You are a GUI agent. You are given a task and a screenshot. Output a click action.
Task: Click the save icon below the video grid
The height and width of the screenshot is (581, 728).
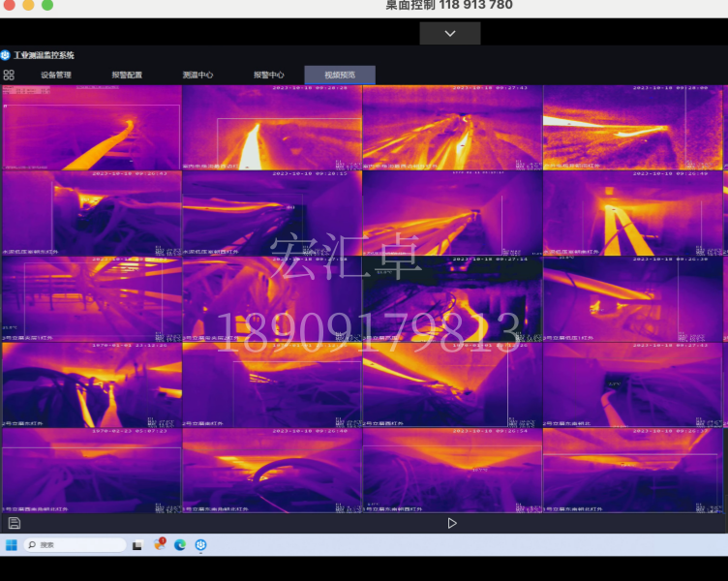(x=15, y=523)
